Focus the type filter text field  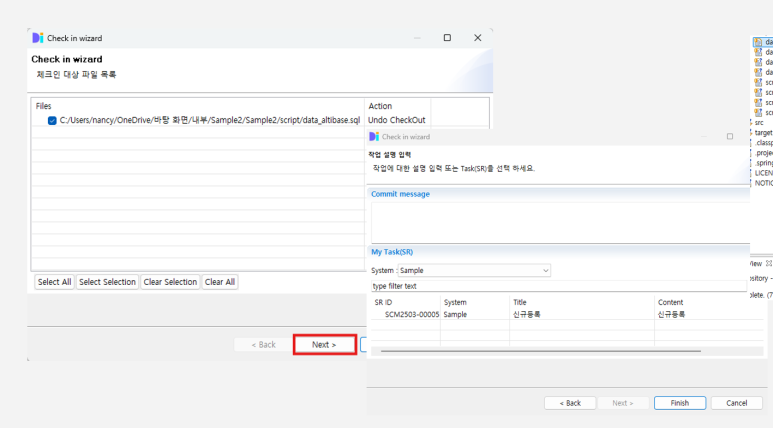point(559,286)
